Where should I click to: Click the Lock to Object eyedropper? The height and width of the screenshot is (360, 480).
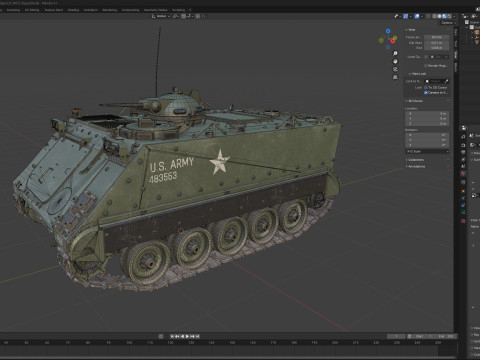(x=447, y=81)
